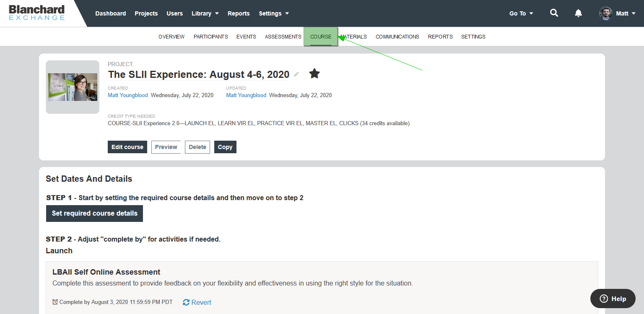This screenshot has height=314, width=644.
Task: Click the Revert link
Action: [201, 302]
